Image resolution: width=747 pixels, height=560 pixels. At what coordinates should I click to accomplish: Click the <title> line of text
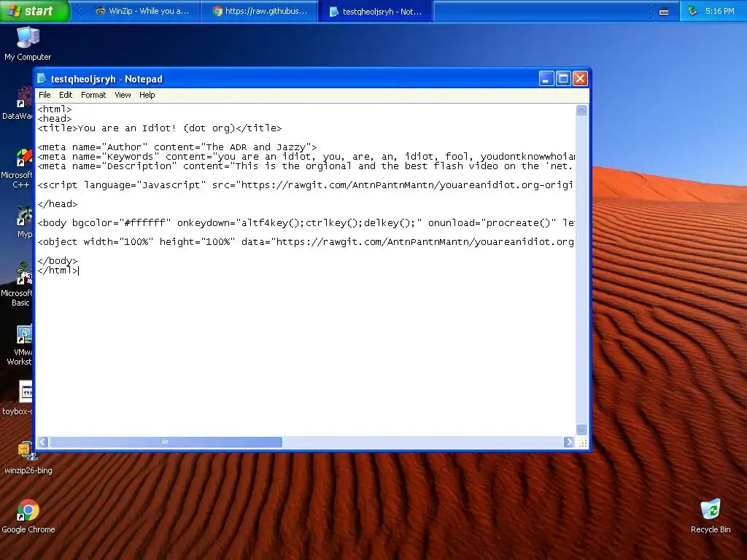(160, 128)
